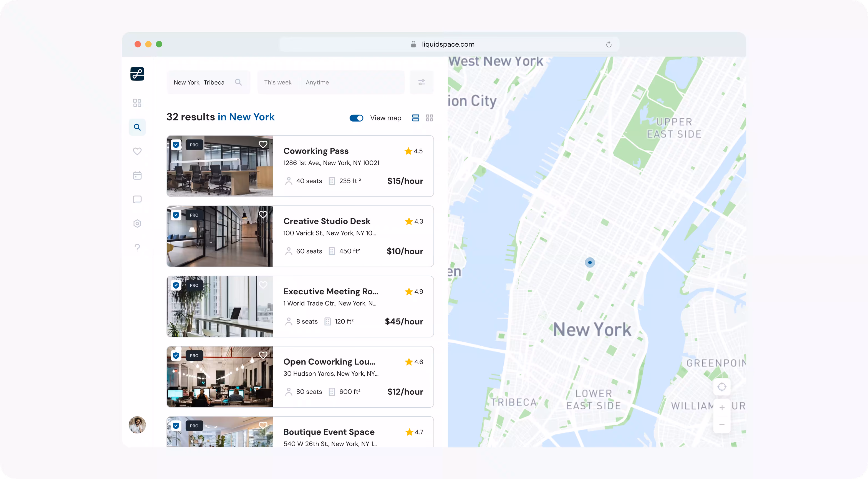Click the New York, Tribeca location field

[x=209, y=82]
